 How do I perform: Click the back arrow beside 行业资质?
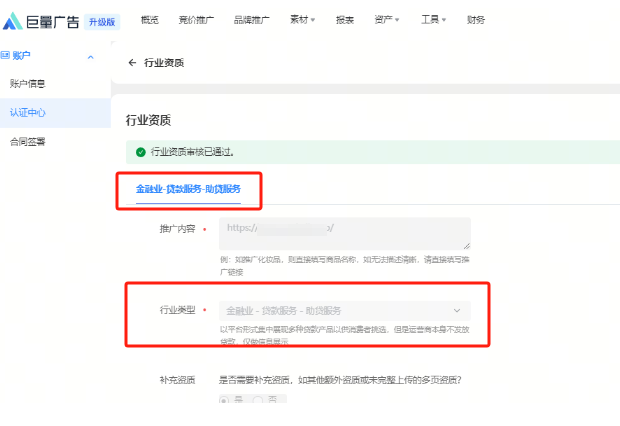point(132,62)
